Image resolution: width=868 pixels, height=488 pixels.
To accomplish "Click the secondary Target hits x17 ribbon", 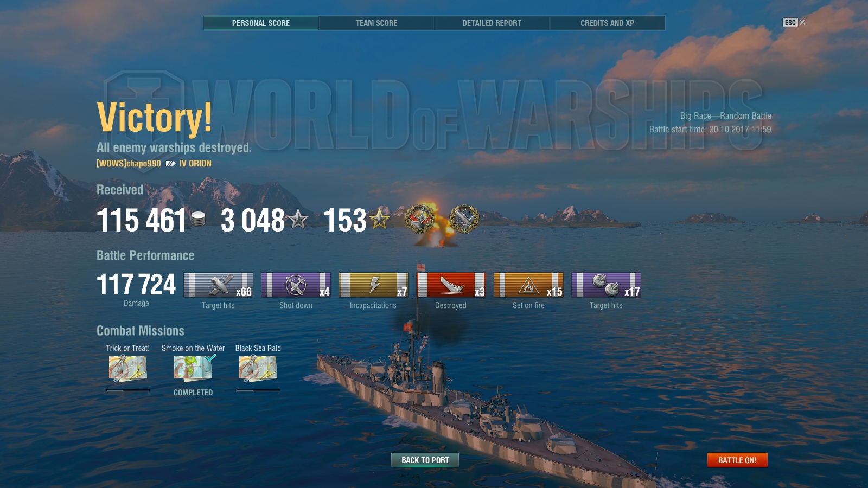I will click(x=606, y=285).
